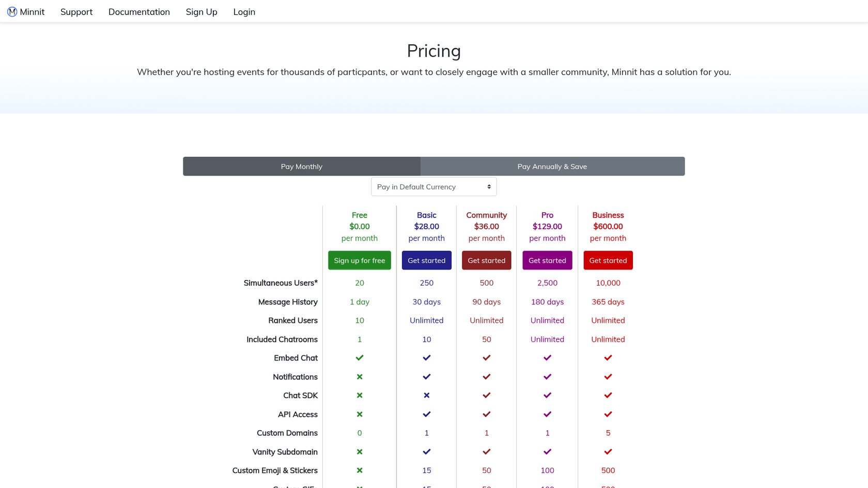The height and width of the screenshot is (488, 868).
Task: Open the Pay in Default Currency dropdown
Action: 434,187
